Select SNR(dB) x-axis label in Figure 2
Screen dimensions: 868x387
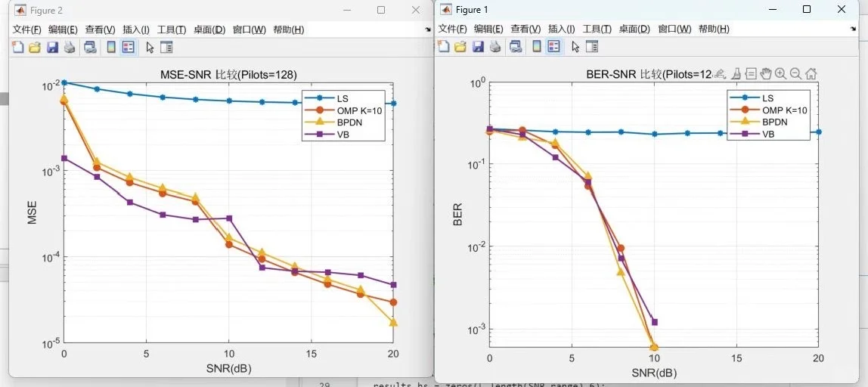228,367
